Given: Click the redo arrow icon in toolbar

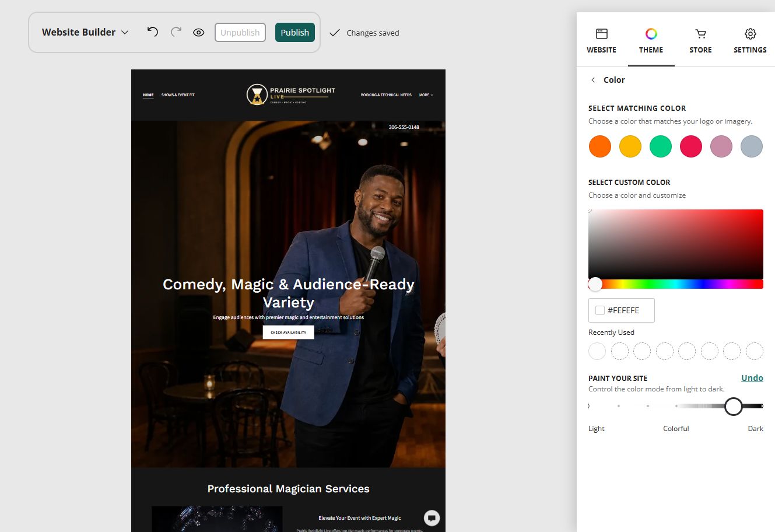Looking at the screenshot, I should [176, 32].
